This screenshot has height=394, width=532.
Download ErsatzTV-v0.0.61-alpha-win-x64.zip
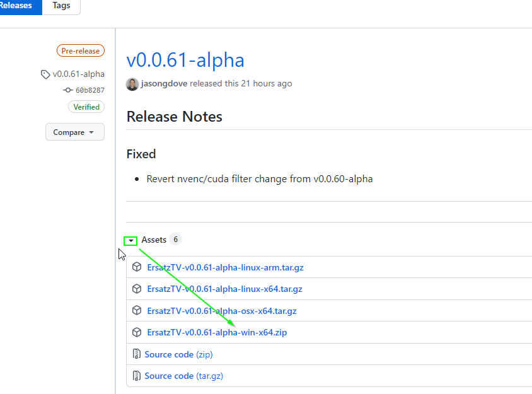(217, 333)
